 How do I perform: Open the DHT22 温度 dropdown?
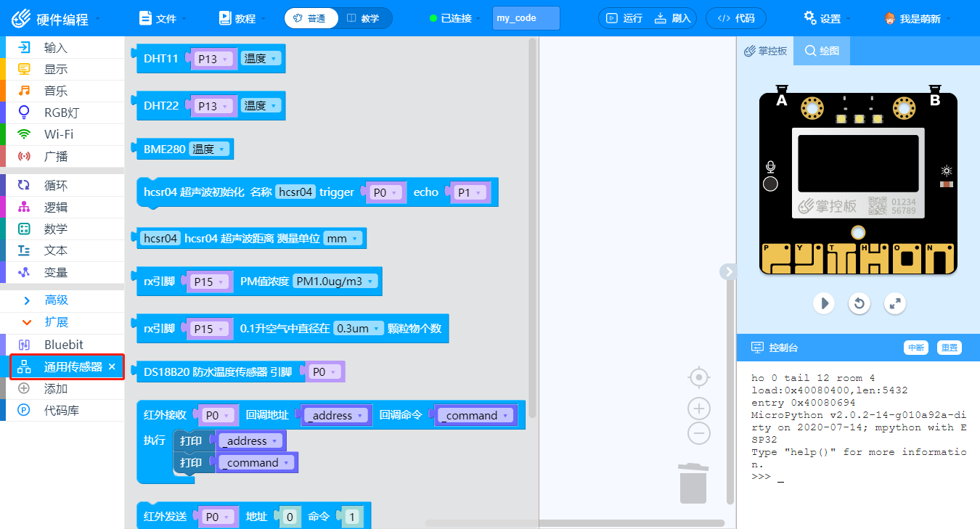[260, 106]
